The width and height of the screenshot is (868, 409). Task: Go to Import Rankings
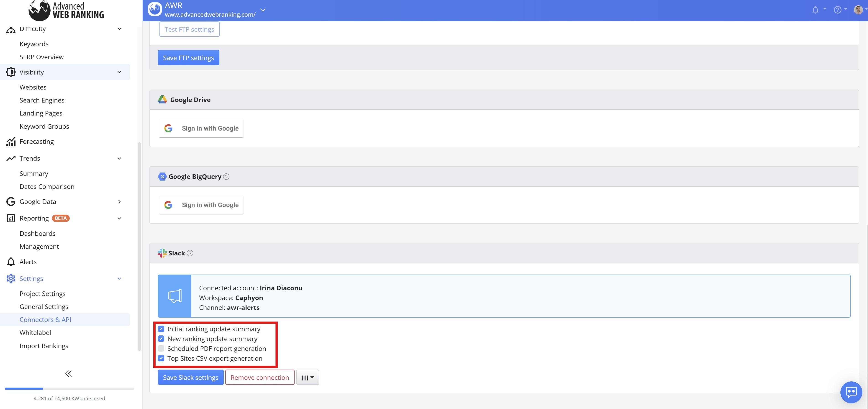(44, 346)
